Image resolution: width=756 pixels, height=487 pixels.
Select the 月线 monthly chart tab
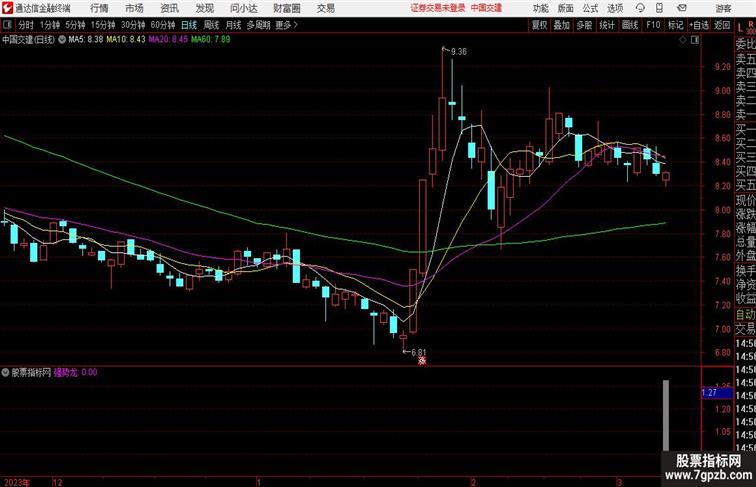[x=233, y=25]
